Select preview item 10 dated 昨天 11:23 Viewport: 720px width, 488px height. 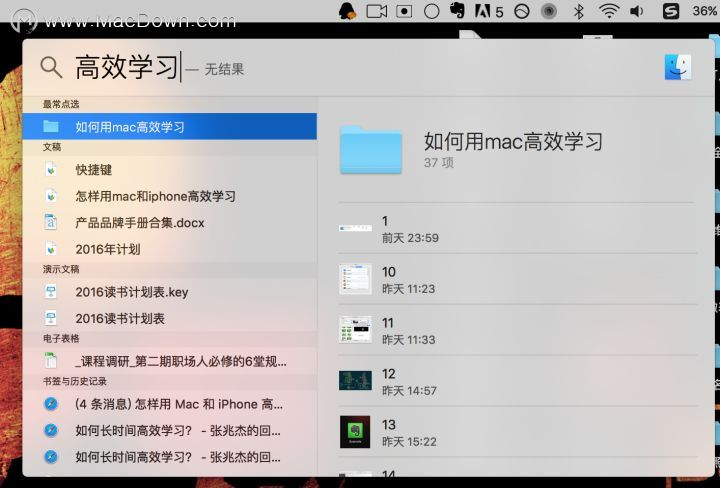[518, 279]
